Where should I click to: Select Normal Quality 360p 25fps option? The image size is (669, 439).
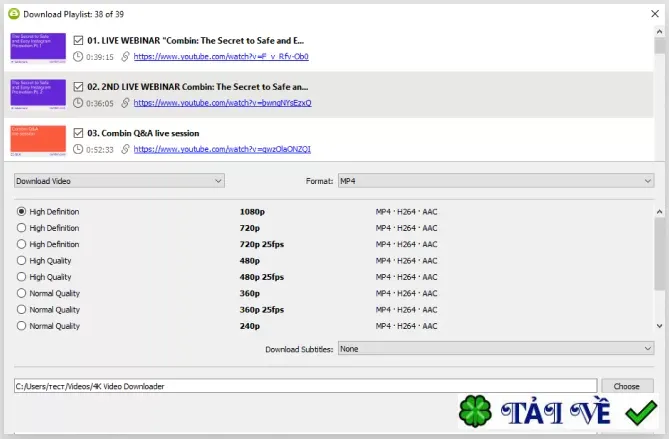pyautogui.click(x=21, y=309)
